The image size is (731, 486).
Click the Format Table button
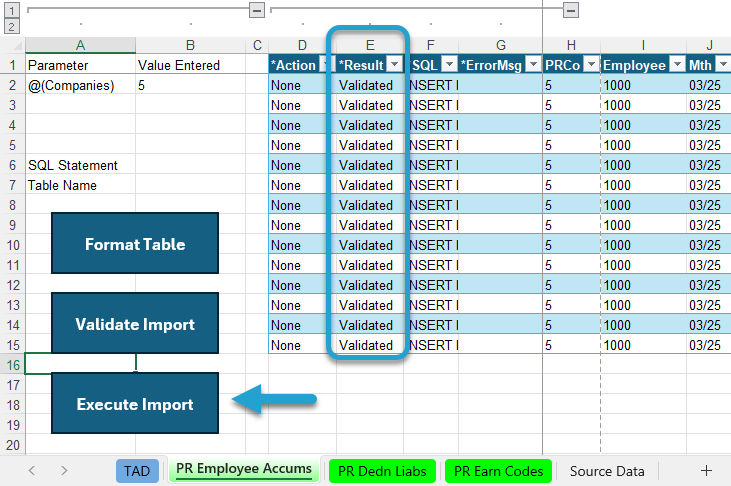[x=135, y=243]
